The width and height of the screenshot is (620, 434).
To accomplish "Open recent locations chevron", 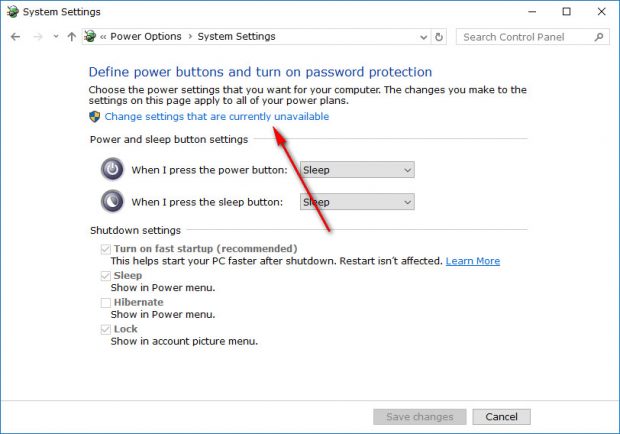I will tap(56, 36).
